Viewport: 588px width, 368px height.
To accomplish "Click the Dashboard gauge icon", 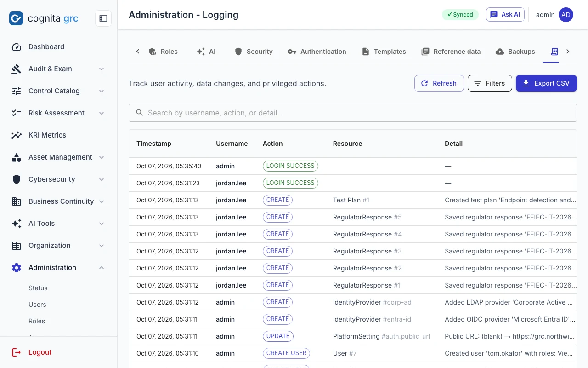I will [x=17, y=47].
